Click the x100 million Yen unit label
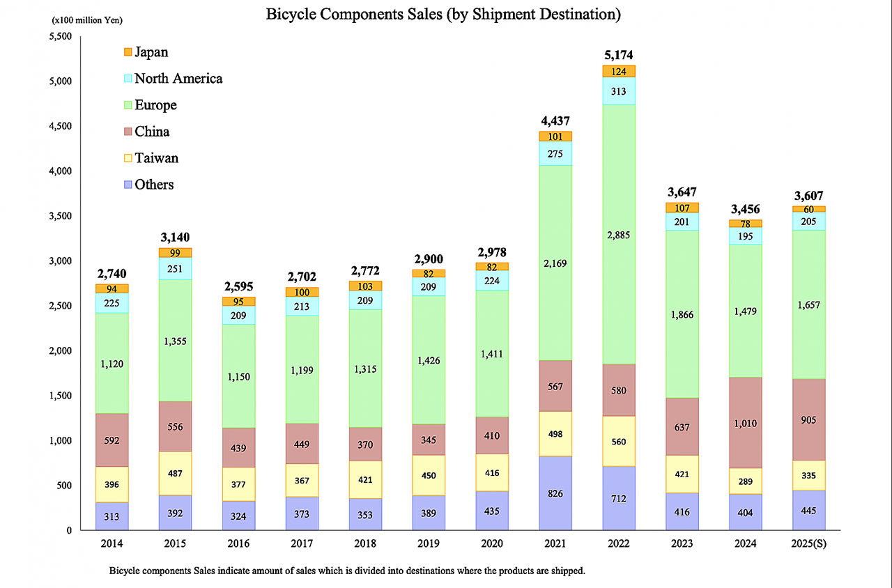This screenshot has width=892, height=588. click(86, 20)
